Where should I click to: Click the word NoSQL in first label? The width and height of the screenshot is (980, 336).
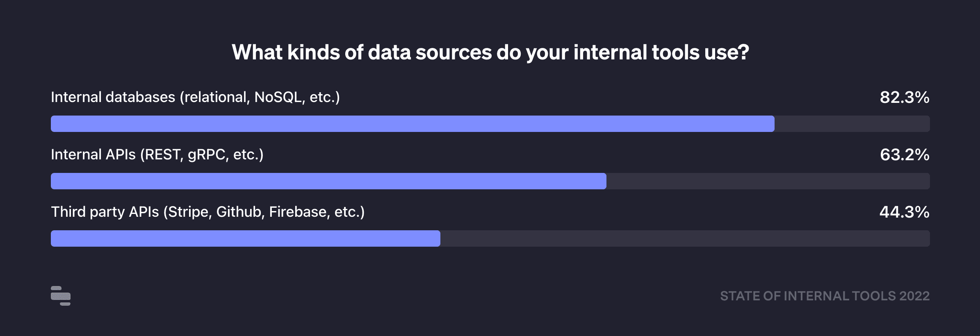(x=278, y=97)
